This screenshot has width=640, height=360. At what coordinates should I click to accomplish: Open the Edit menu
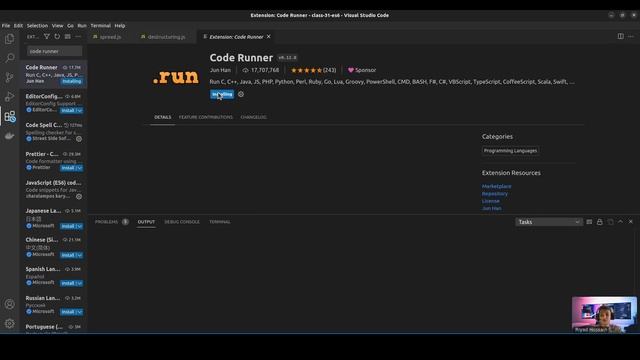[18, 26]
